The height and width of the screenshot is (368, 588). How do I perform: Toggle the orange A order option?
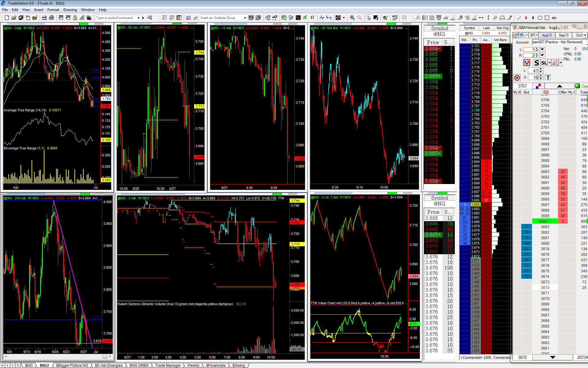[x=555, y=63]
